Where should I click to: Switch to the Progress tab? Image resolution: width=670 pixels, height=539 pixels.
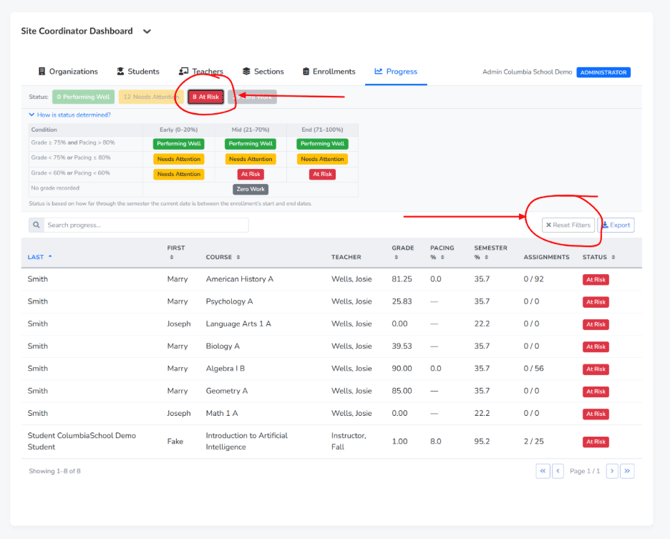(396, 71)
